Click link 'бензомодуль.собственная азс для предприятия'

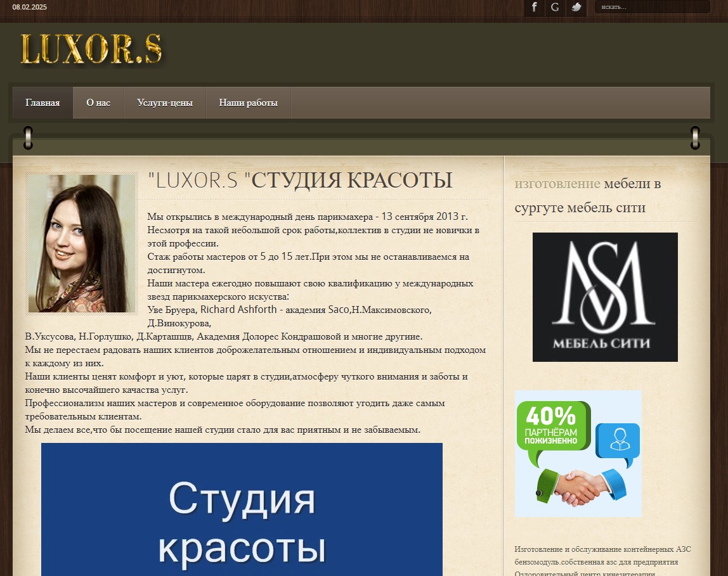(x=596, y=562)
